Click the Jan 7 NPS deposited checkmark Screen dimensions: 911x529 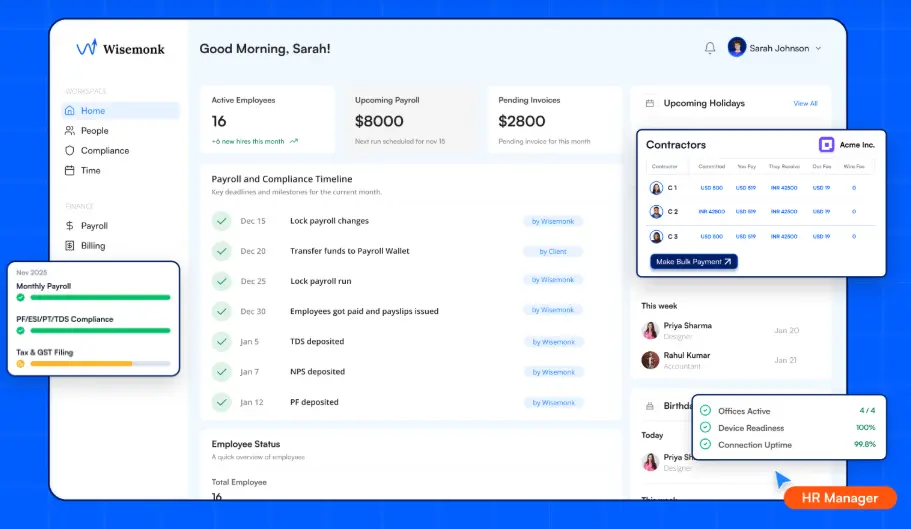pyautogui.click(x=221, y=372)
